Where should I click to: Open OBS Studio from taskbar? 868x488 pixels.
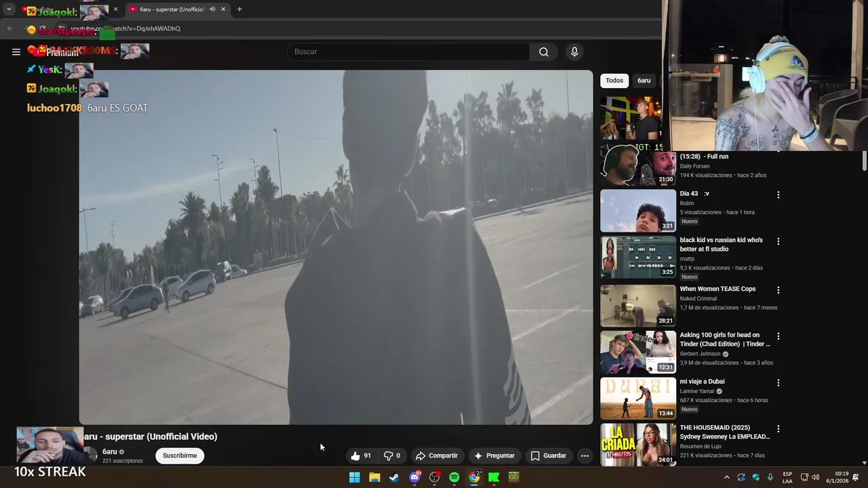coord(435,477)
